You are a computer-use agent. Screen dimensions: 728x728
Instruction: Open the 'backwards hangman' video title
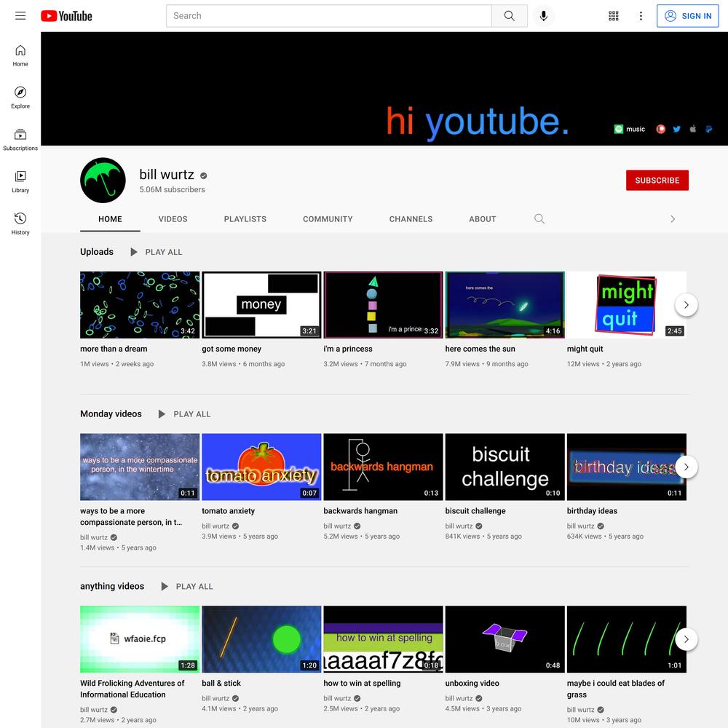[360, 511]
